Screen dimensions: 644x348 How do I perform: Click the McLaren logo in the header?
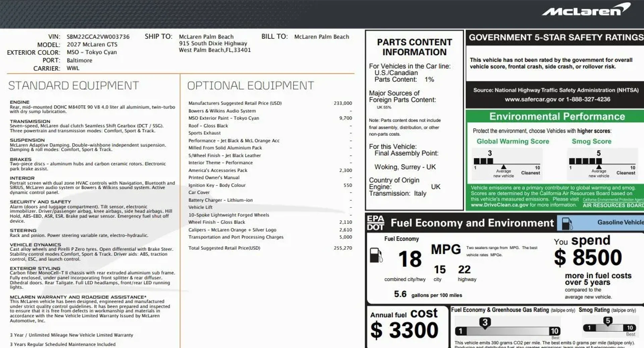(586, 9)
